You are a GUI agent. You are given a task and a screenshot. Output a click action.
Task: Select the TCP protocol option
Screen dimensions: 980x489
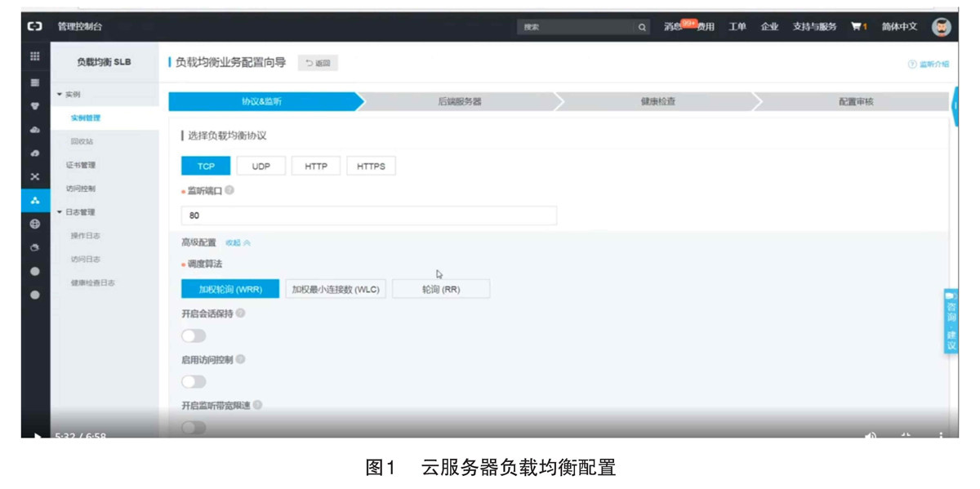click(206, 166)
